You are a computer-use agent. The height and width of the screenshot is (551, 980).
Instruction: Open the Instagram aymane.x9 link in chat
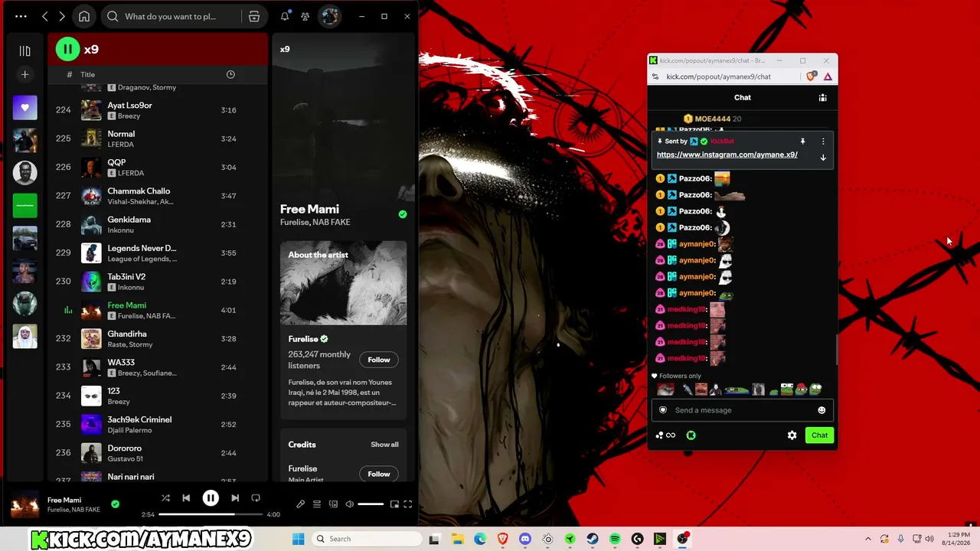click(727, 155)
